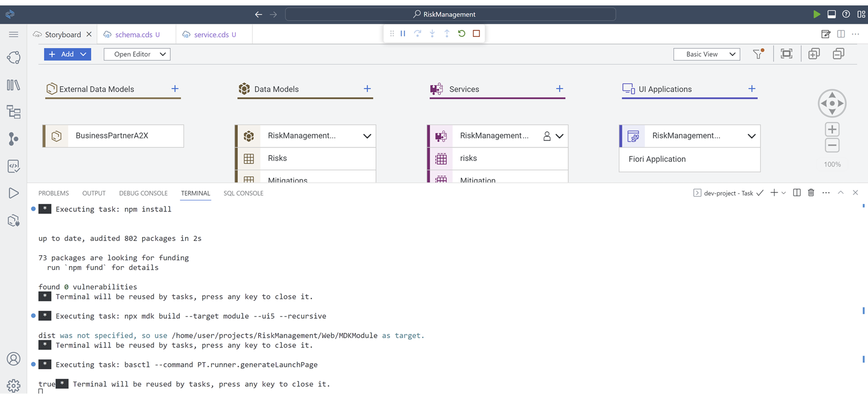Switch to the SQL CONSOLE tab

[x=244, y=194]
